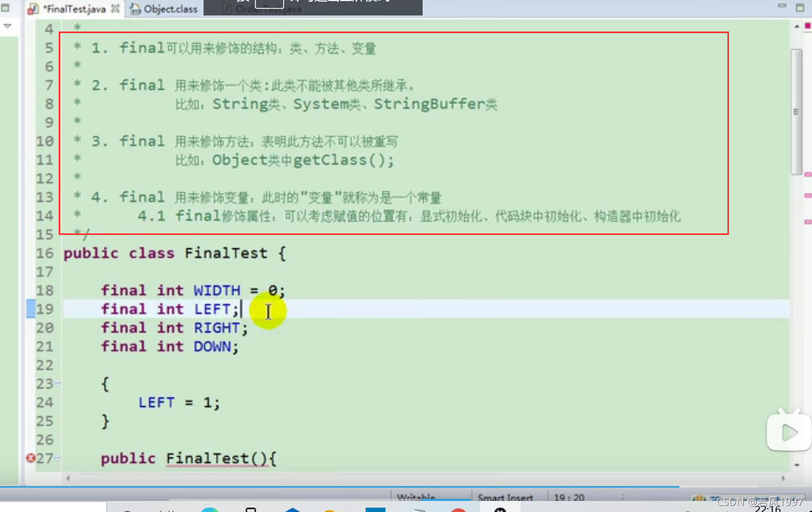
Task: Collapse the constructor fold at line 27
Action: (x=58, y=458)
